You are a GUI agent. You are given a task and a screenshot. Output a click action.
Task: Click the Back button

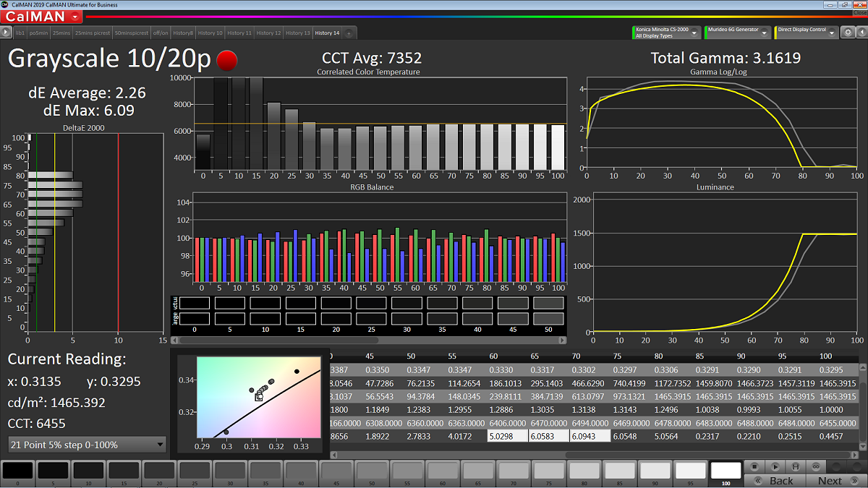pos(781,481)
